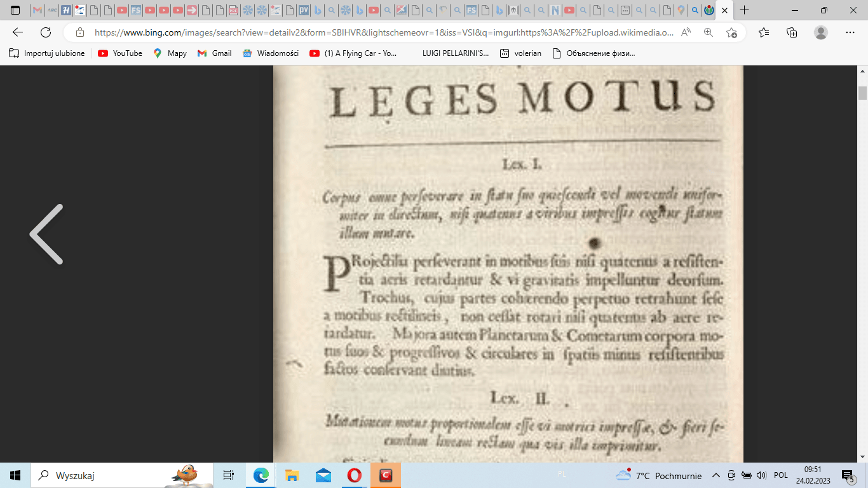This screenshot has height=488, width=868.
Task: Click the Bing URL address field
Action: click(381, 32)
